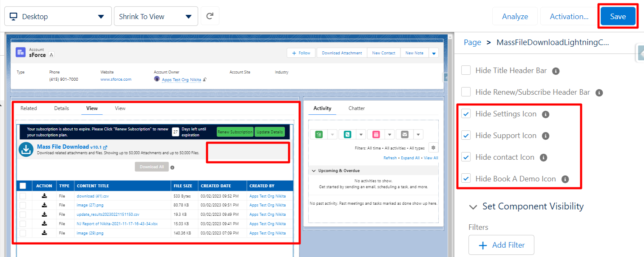
Task: Click info icon beside Download All button
Action: click(172, 167)
